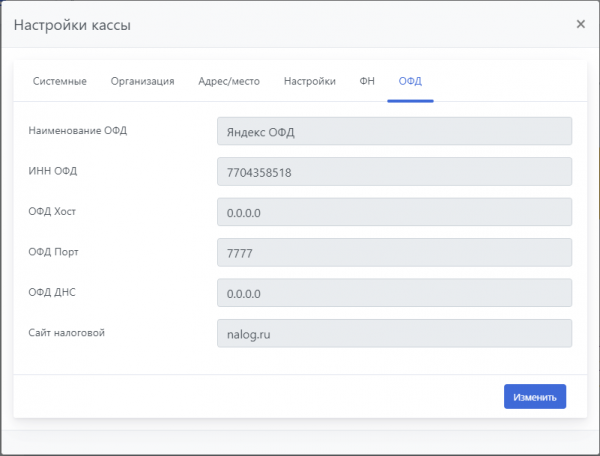This screenshot has height=456, width=600.
Task: Click the Наименование ОФД field with Яндекс ОФД
Action: point(394,131)
